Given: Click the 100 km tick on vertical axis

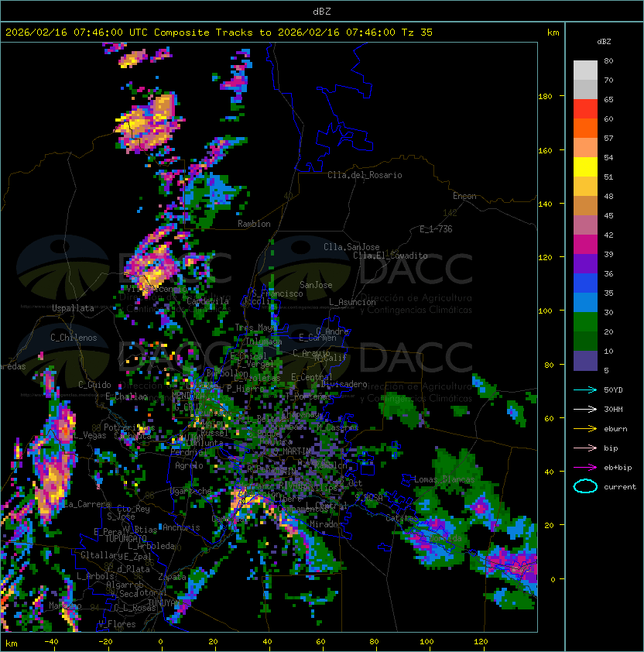Looking at the screenshot, I should [x=545, y=311].
